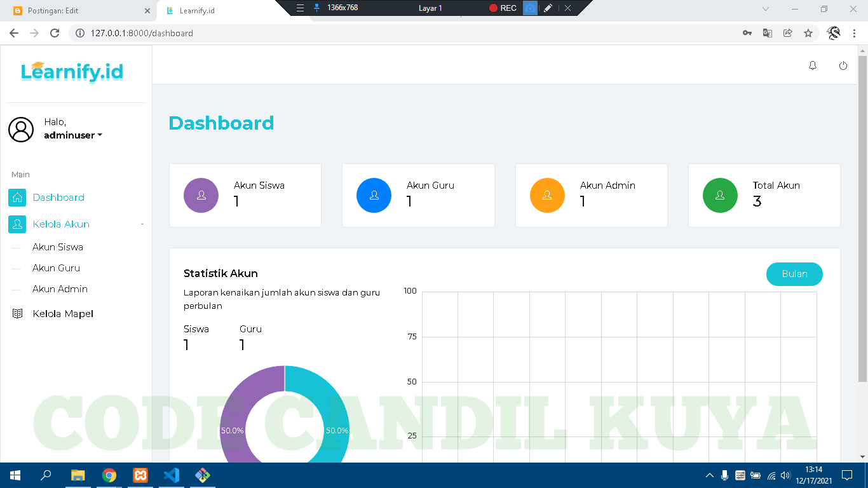Click the microphone tray icon

click(x=725, y=475)
